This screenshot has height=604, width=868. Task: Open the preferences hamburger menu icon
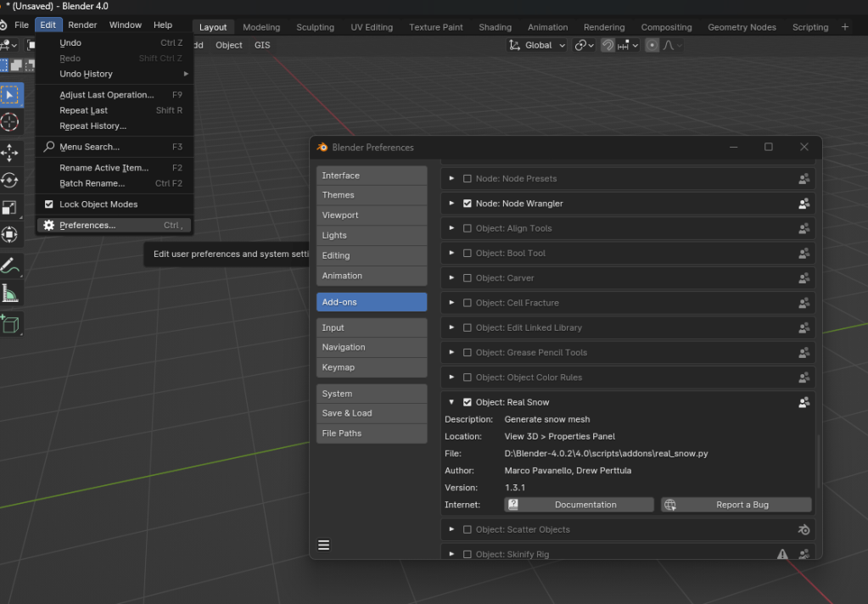coord(323,545)
